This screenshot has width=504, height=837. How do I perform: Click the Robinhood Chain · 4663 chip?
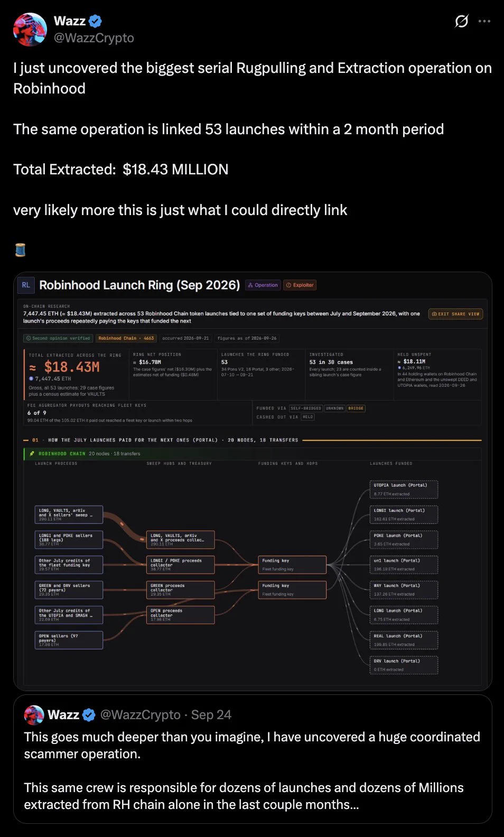tap(126, 338)
